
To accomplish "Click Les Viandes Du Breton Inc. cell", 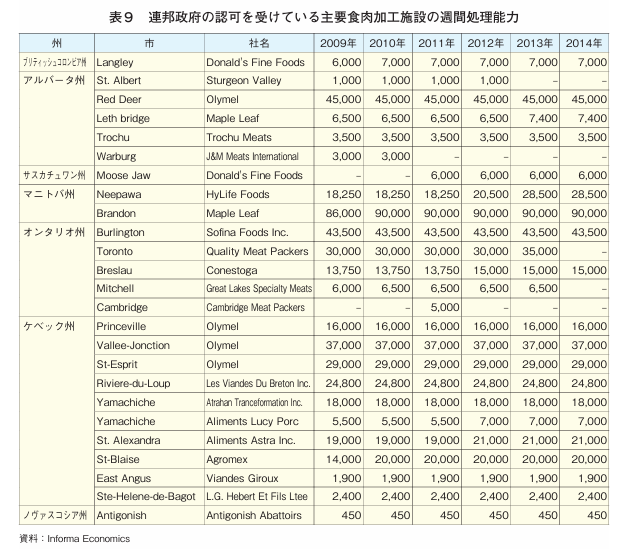I will click(x=259, y=383).
